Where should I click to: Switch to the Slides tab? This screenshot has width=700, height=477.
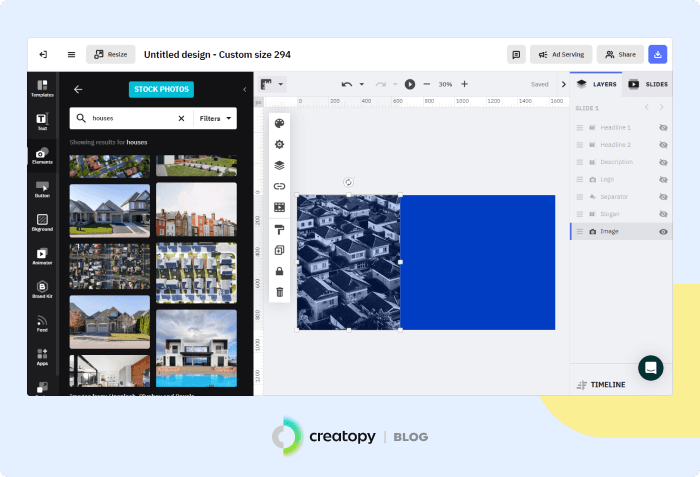coord(649,85)
